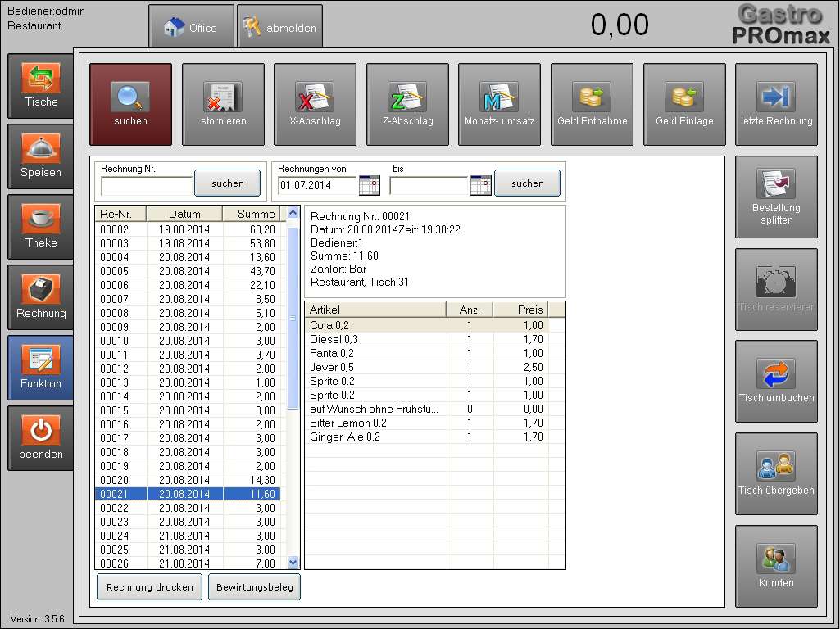Image resolution: width=840 pixels, height=629 pixels.
Task: Run the X-Abschlag report
Action: [x=315, y=104]
